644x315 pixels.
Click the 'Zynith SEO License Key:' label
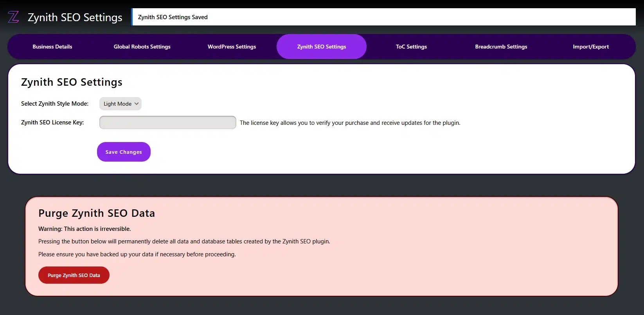point(52,122)
